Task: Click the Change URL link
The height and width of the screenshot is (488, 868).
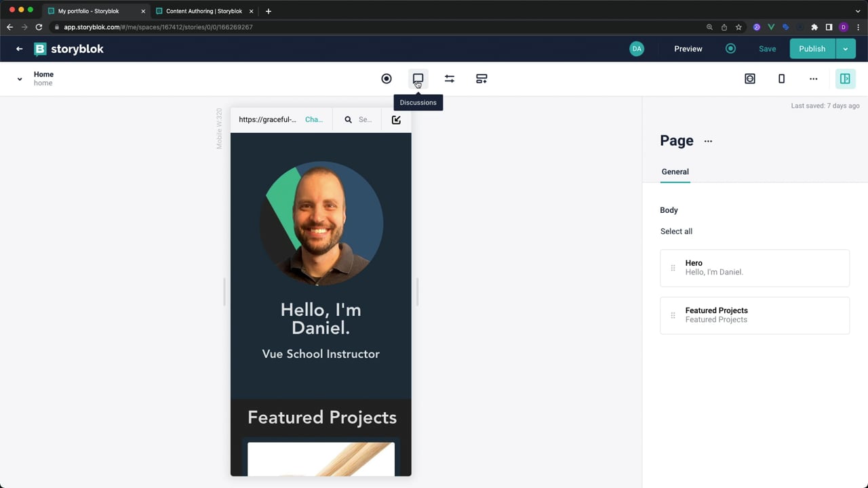Action: [314, 120]
